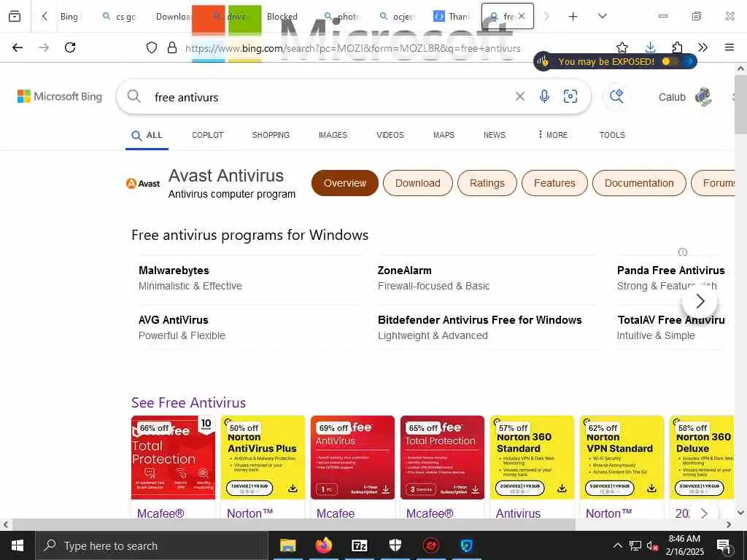Open Firefox View icon
The image size is (747, 560).
15,16
